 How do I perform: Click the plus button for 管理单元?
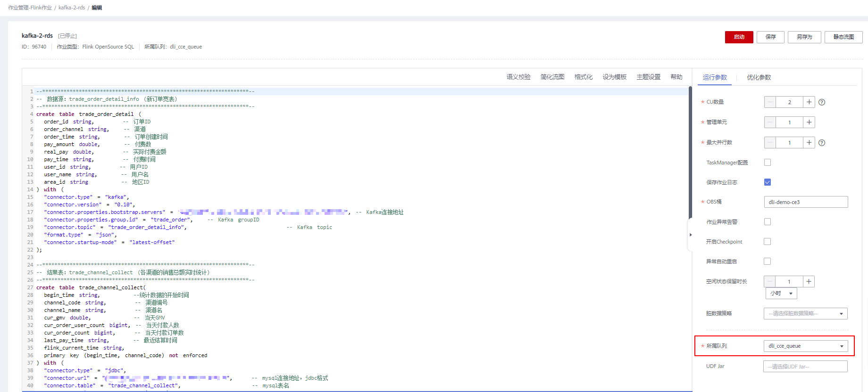[809, 122]
